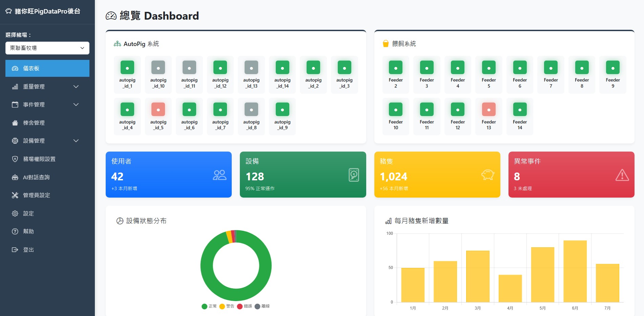
Task: Select the offline autopig_id_8 device icon
Action: [x=251, y=109]
